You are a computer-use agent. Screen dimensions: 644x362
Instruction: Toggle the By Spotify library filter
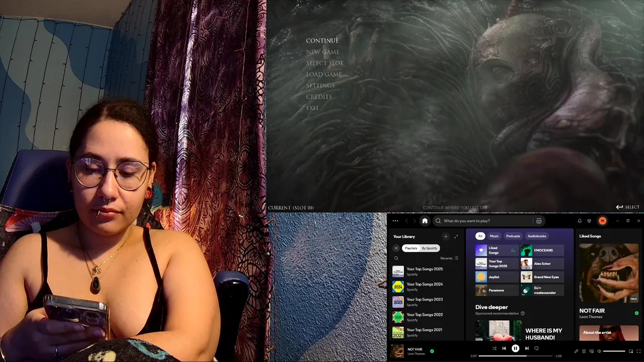tap(430, 248)
